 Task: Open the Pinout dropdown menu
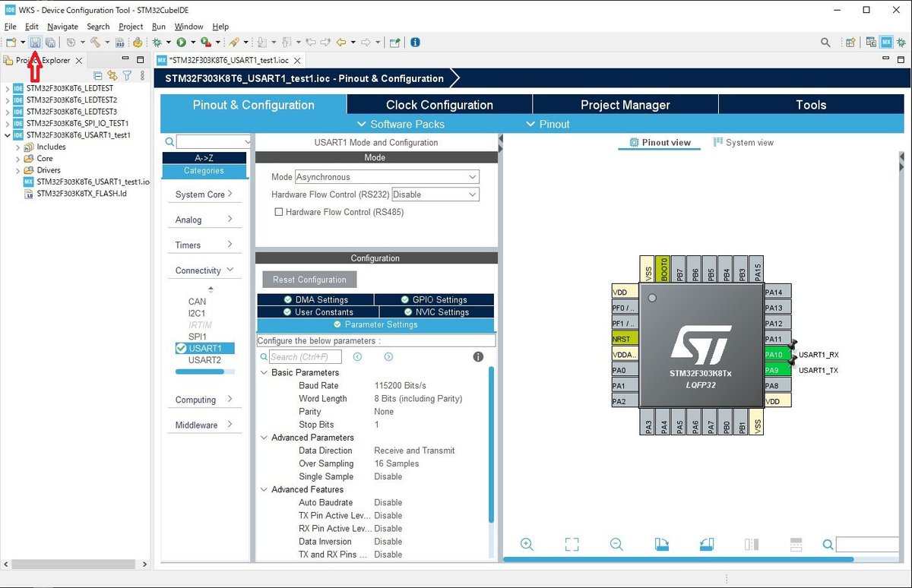click(x=547, y=124)
